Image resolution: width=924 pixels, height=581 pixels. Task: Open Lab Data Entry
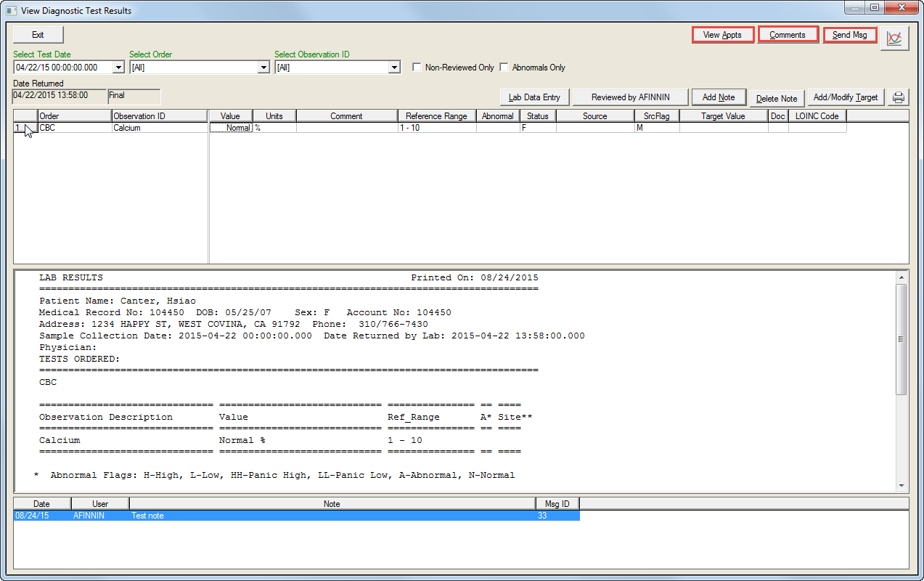pos(534,97)
